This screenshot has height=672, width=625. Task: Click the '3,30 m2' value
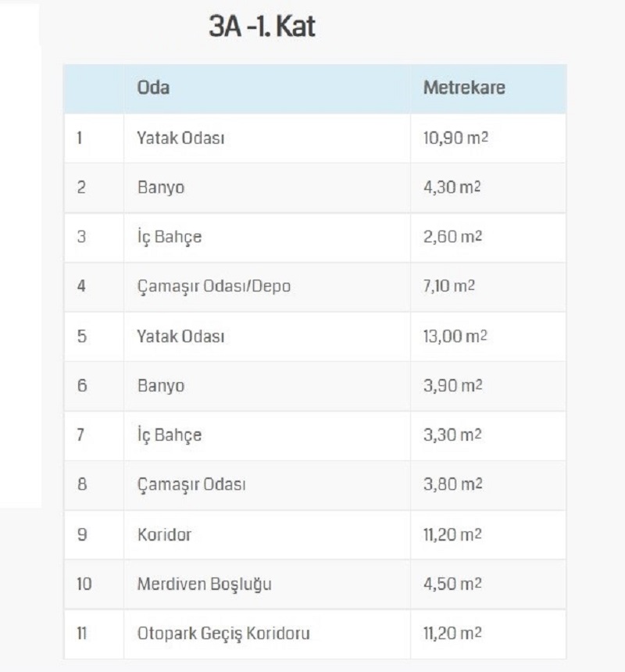pos(452,435)
